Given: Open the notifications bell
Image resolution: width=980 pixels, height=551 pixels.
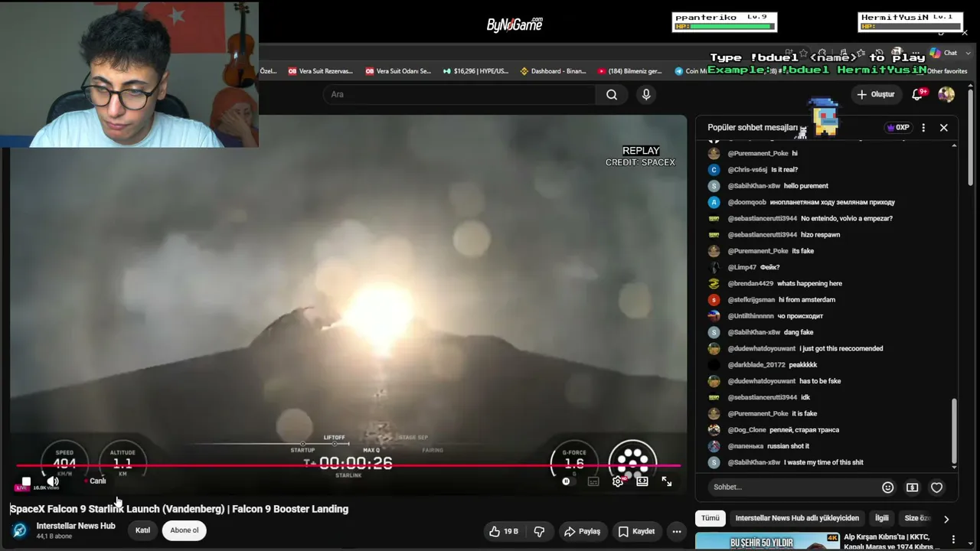Looking at the screenshot, I should pyautogui.click(x=917, y=95).
